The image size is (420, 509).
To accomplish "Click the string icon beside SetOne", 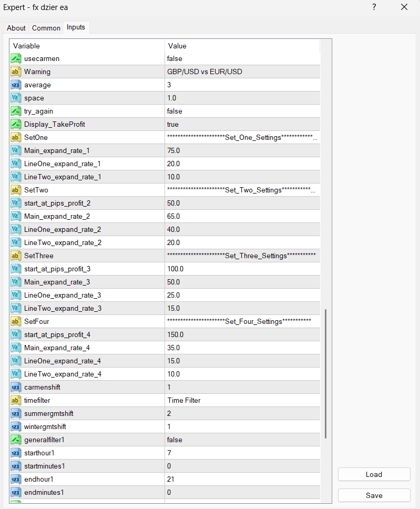I will click(x=16, y=137).
